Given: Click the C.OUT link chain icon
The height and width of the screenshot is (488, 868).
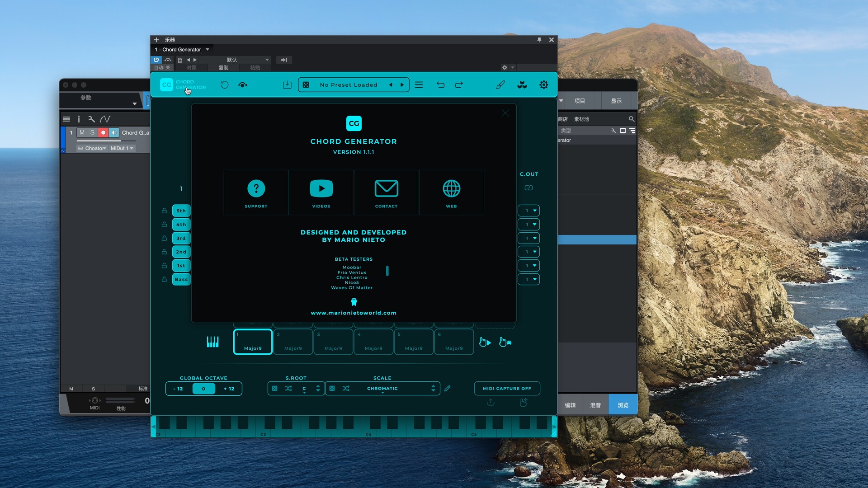Looking at the screenshot, I should tap(528, 188).
